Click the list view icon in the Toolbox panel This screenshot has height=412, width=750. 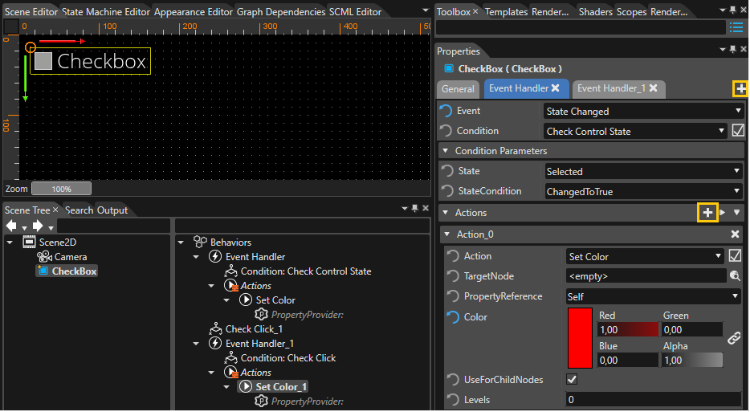click(736, 27)
